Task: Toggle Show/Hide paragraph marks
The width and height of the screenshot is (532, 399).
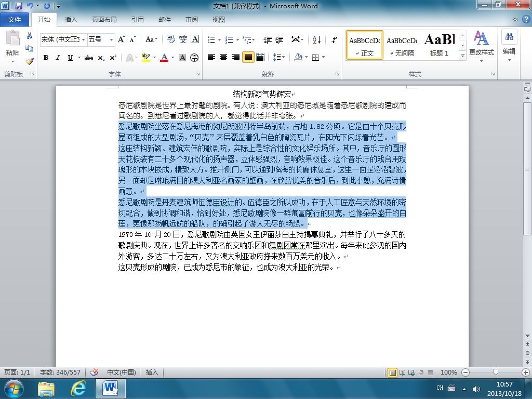Action: (x=334, y=39)
